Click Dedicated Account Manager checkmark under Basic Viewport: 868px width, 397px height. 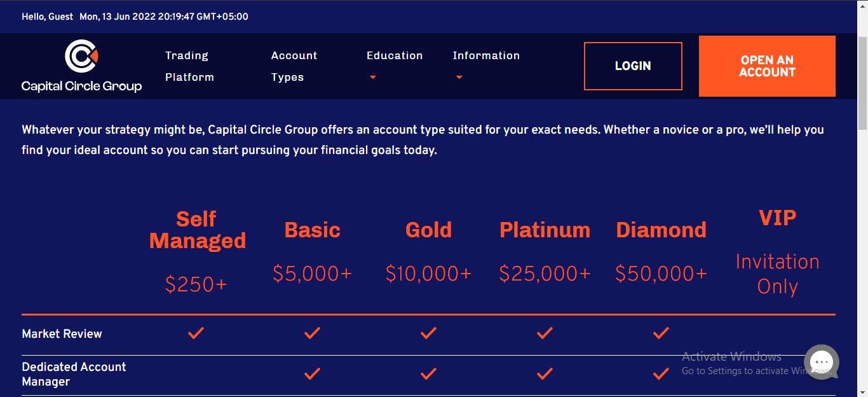pos(312,373)
